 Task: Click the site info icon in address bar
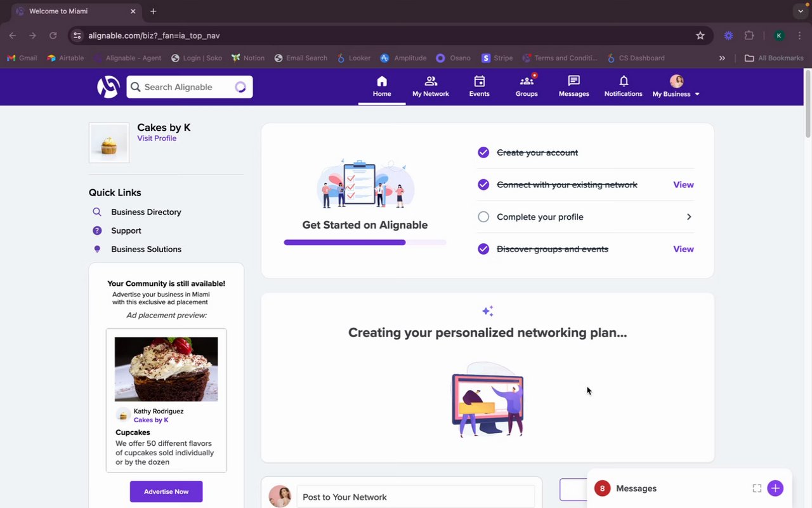(77, 36)
